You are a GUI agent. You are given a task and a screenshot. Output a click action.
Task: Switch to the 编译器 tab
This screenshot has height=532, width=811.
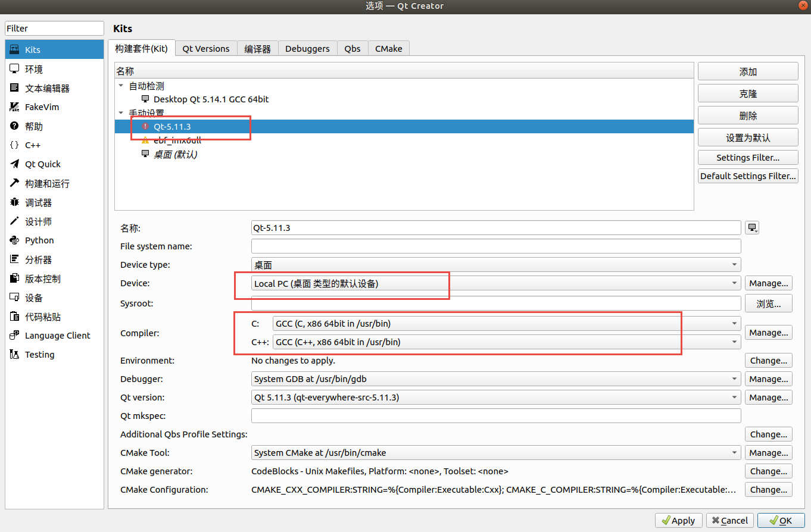coord(258,49)
